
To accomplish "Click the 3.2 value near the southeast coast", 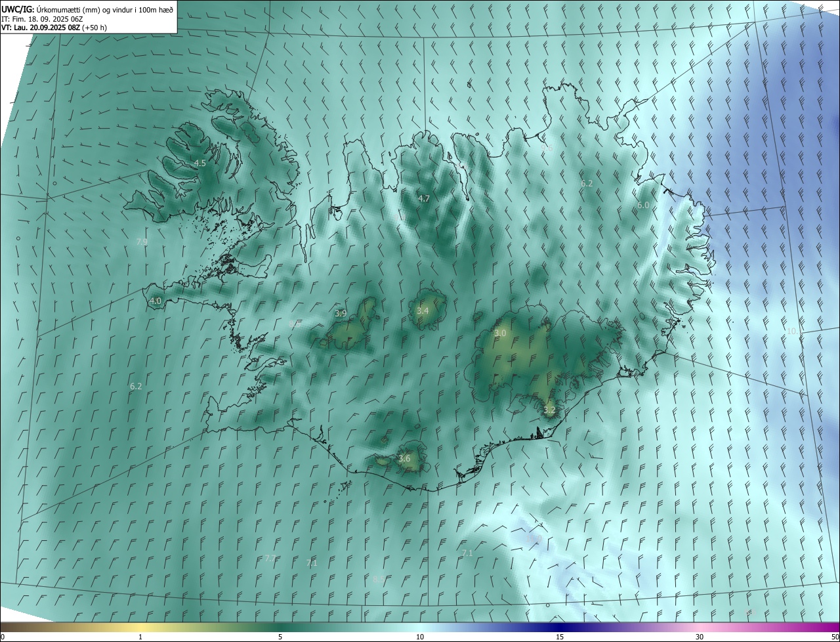I will (549, 410).
